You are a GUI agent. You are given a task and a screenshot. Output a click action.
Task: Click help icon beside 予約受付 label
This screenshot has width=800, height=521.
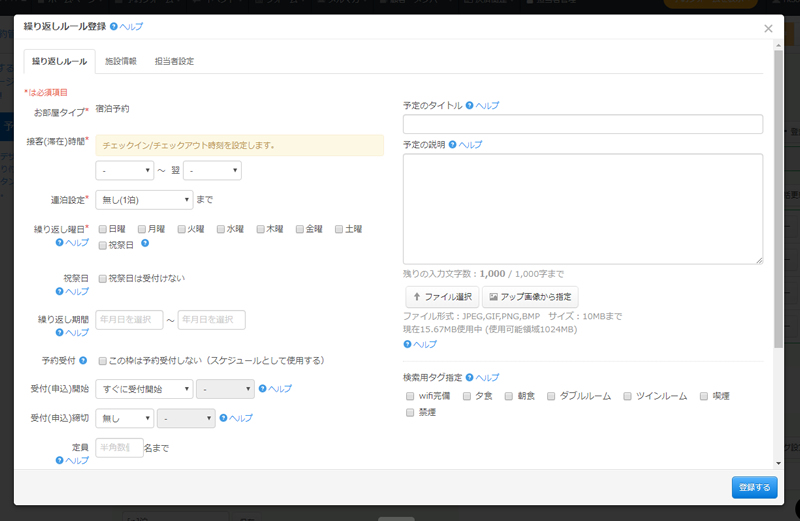coord(83,360)
